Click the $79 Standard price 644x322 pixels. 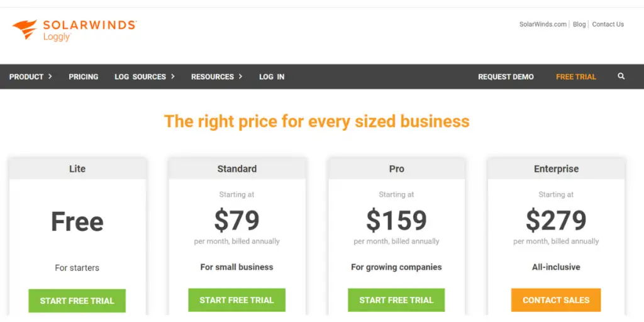(236, 221)
